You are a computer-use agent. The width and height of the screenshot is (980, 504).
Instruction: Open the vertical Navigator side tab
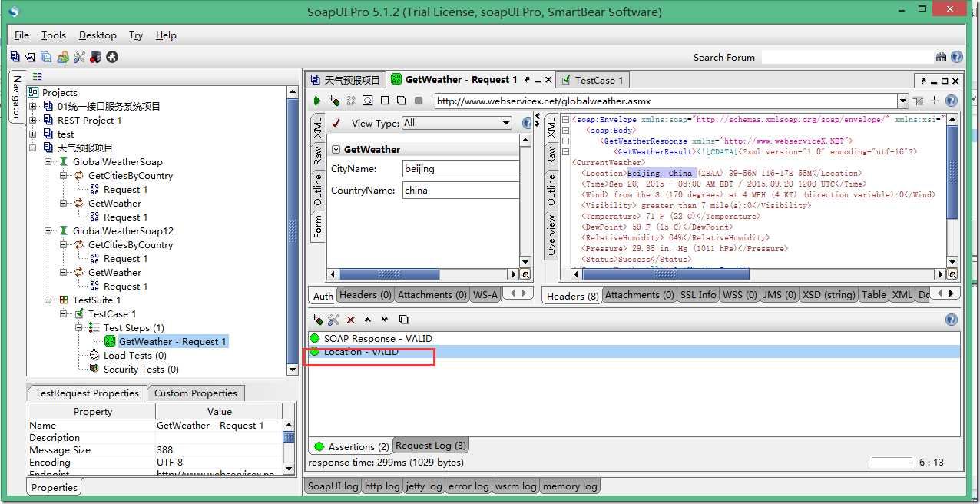click(x=15, y=98)
